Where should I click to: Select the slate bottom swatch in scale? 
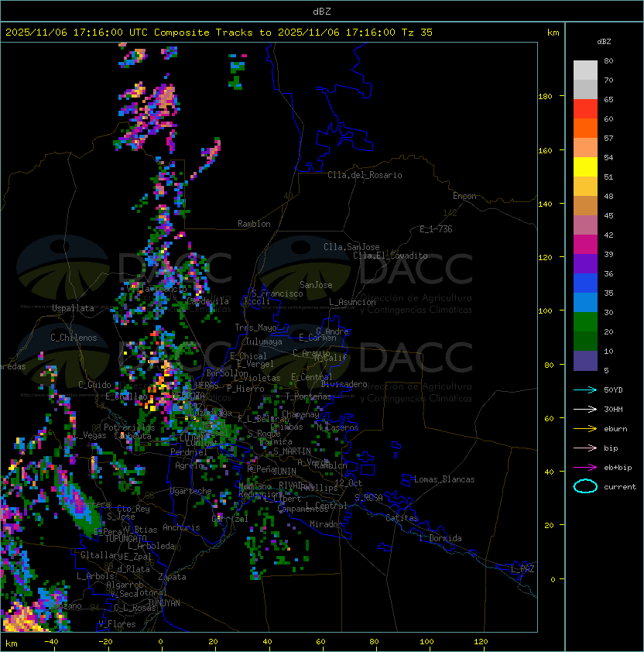tap(585, 361)
